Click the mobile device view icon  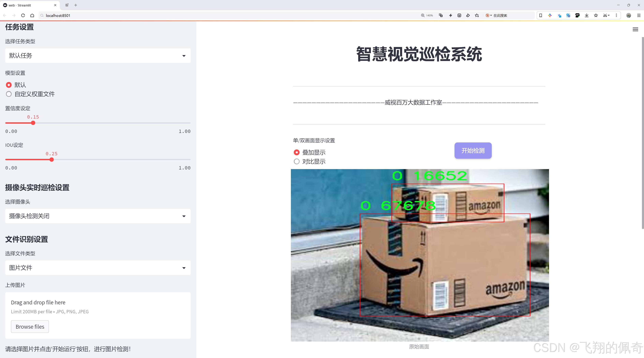(541, 15)
